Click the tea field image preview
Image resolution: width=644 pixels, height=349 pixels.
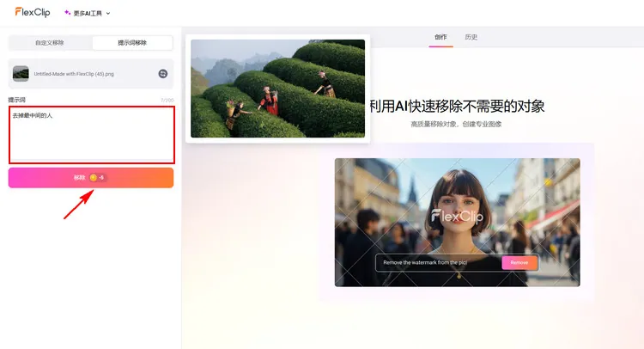277,89
